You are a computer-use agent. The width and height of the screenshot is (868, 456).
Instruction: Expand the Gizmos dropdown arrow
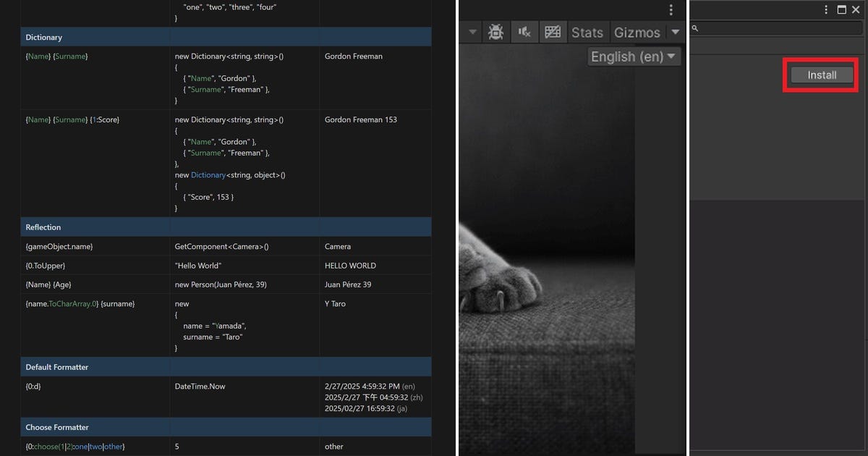pos(675,32)
